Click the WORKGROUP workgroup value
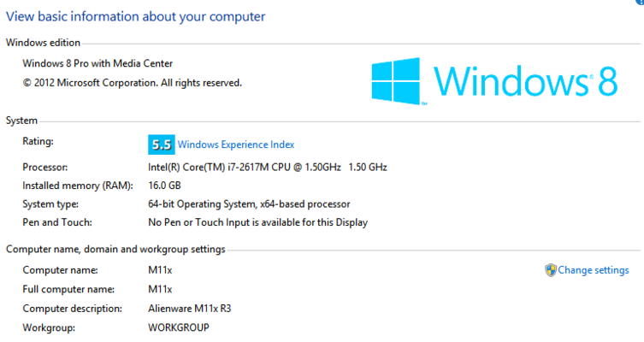This screenshot has height=342, width=644. click(179, 327)
